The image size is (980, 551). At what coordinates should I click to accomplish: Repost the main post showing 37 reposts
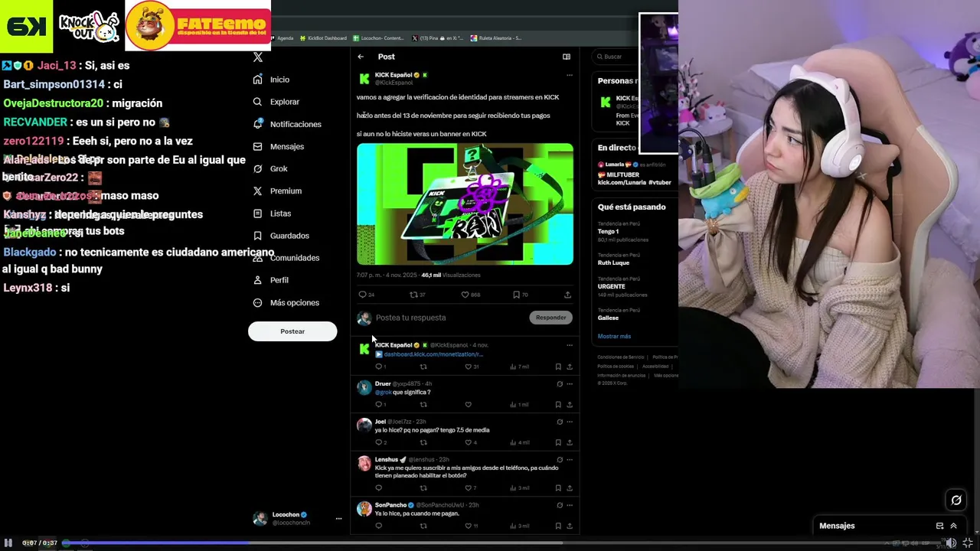tap(417, 295)
